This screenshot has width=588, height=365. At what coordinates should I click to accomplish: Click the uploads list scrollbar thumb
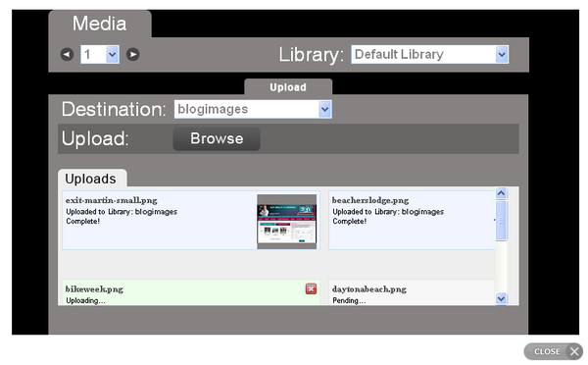[x=502, y=221]
